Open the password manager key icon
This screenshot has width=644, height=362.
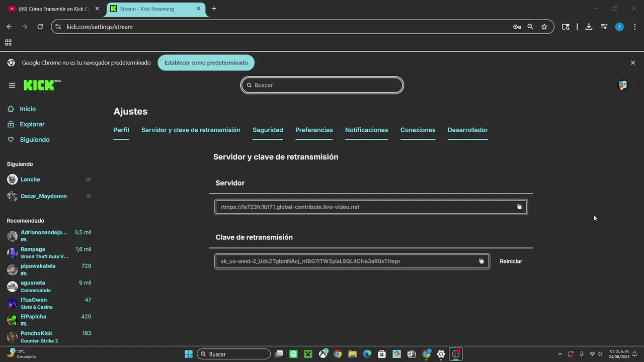click(x=517, y=27)
